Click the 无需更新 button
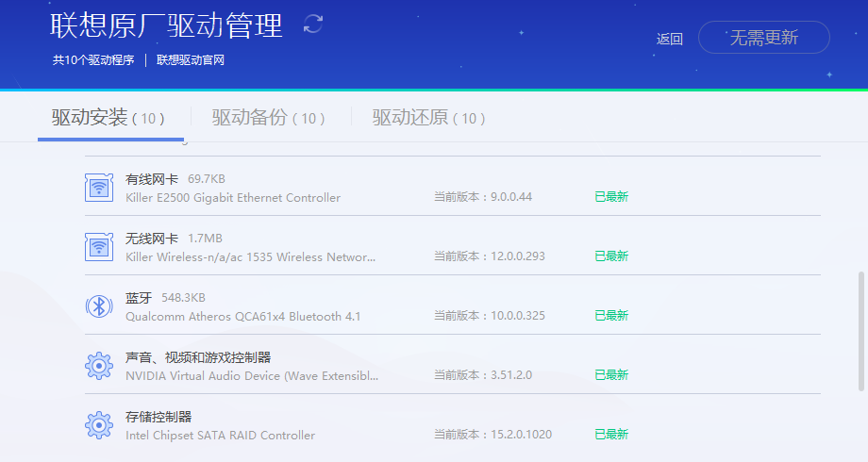 (x=764, y=38)
